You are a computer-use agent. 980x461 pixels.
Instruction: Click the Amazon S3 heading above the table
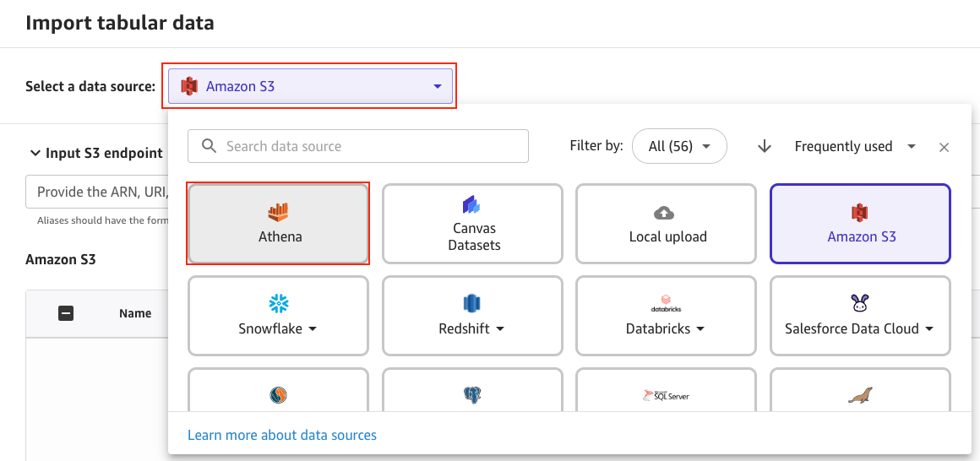[x=61, y=259]
